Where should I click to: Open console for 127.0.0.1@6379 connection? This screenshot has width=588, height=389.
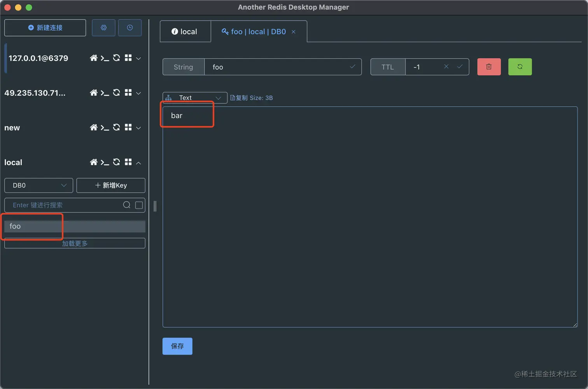click(x=105, y=58)
